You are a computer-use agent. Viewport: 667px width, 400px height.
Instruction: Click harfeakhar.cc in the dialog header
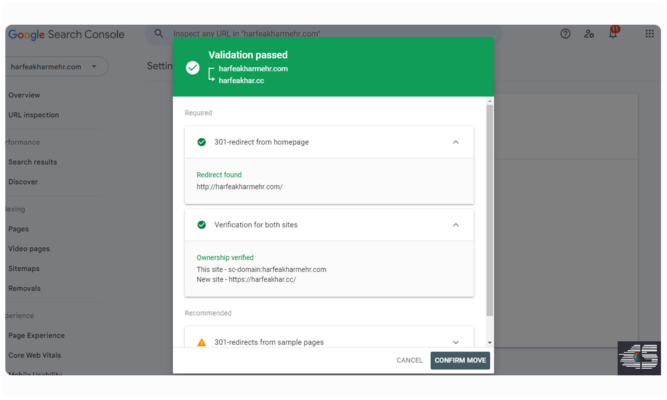[x=241, y=80]
